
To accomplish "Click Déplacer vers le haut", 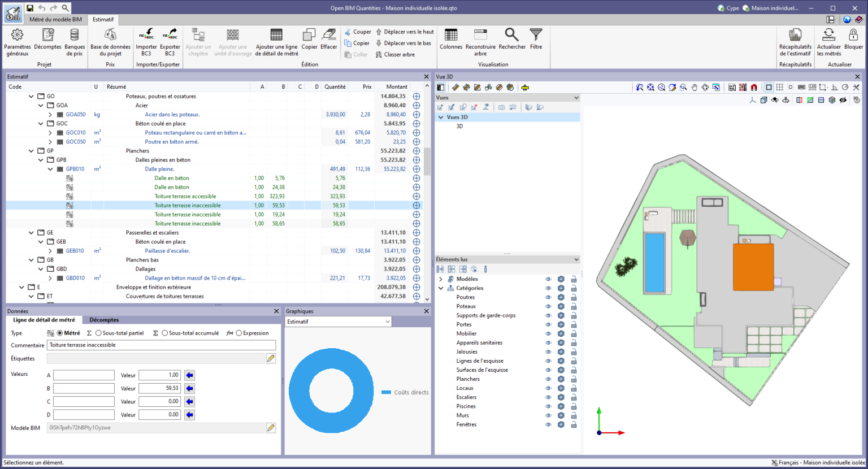I will (405, 32).
